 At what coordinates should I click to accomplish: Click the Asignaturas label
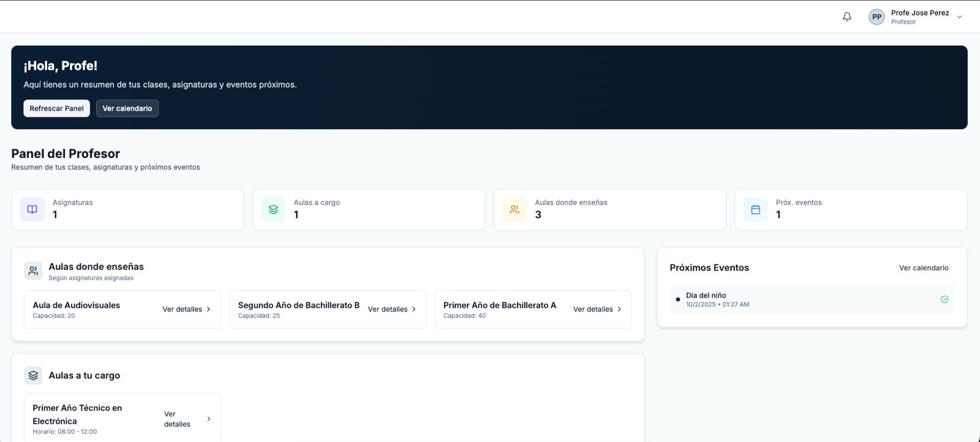pos(73,203)
